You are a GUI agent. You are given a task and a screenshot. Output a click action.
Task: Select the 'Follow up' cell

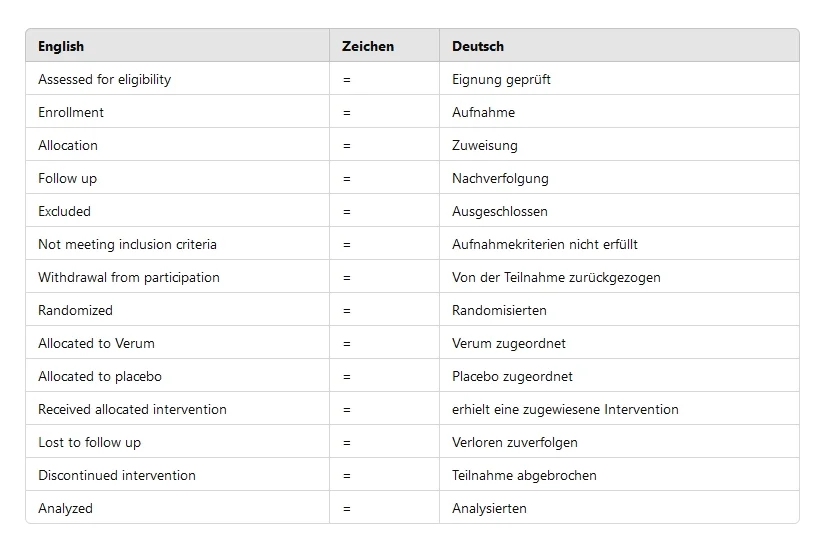click(x=67, y=178)
